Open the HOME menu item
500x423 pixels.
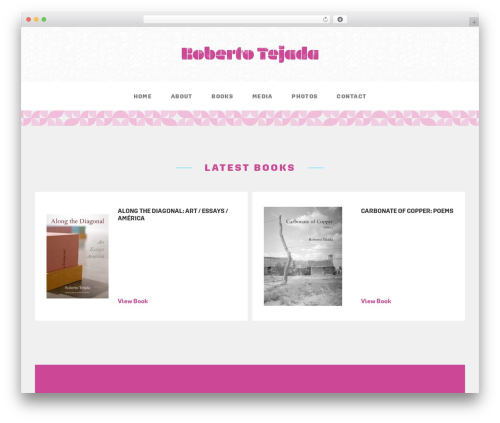tap(143, 96)
